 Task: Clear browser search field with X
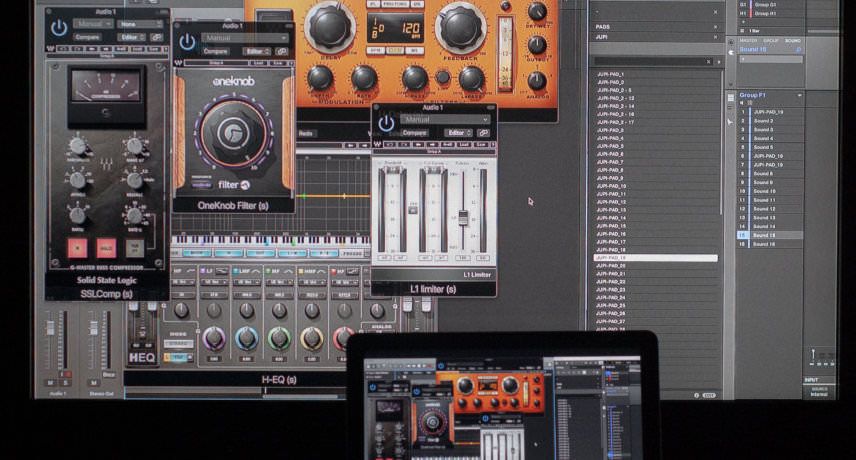(x=709, y=62)
